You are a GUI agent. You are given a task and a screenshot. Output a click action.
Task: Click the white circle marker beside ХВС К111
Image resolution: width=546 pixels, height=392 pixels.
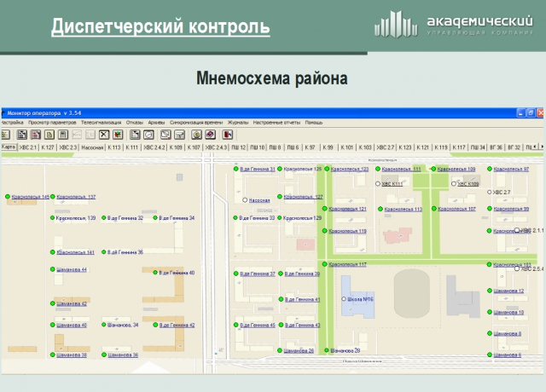pos(378,184)
